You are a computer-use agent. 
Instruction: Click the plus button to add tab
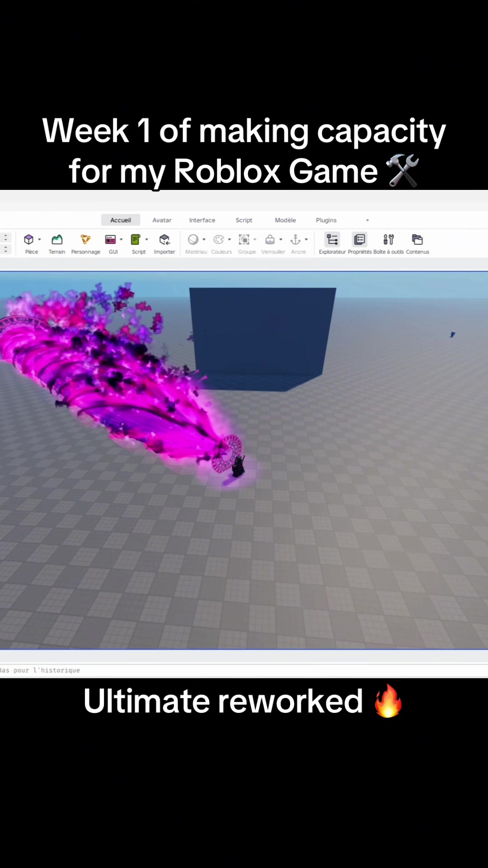point(367,220)
